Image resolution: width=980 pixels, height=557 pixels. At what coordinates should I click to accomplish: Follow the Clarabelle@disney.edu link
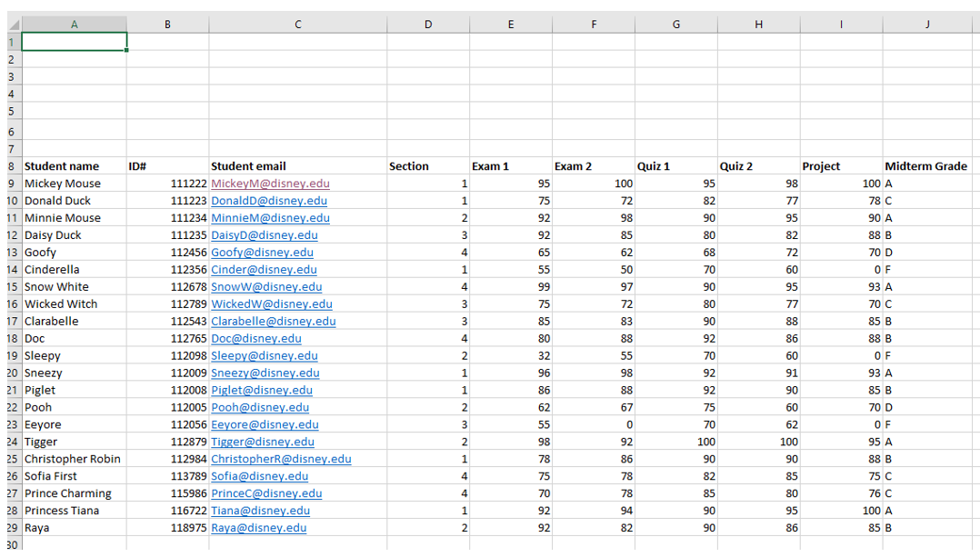coord(273,322)
